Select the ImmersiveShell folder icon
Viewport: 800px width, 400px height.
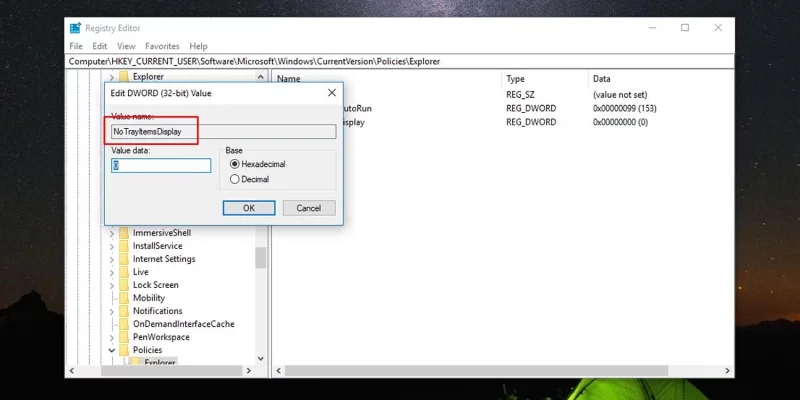pyautogui.click(x=124, y=233)
